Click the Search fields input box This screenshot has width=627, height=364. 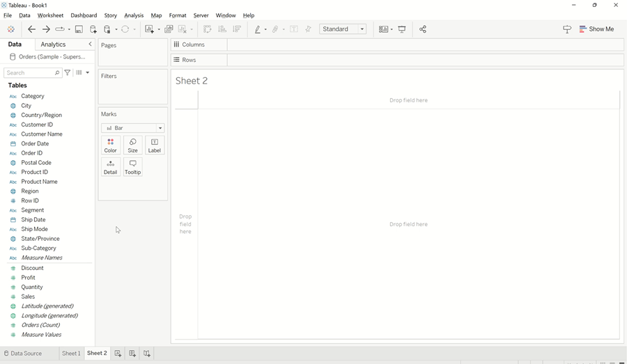[29, 72]
